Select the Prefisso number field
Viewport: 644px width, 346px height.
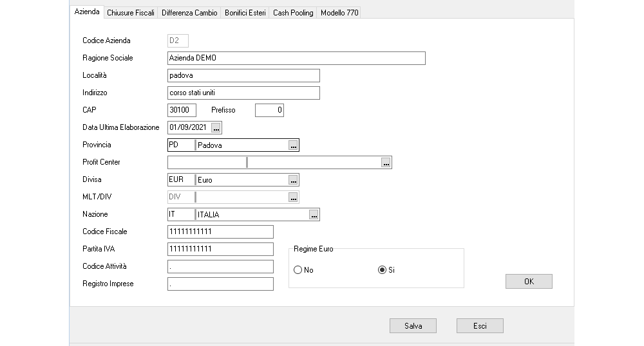[269, 111]
